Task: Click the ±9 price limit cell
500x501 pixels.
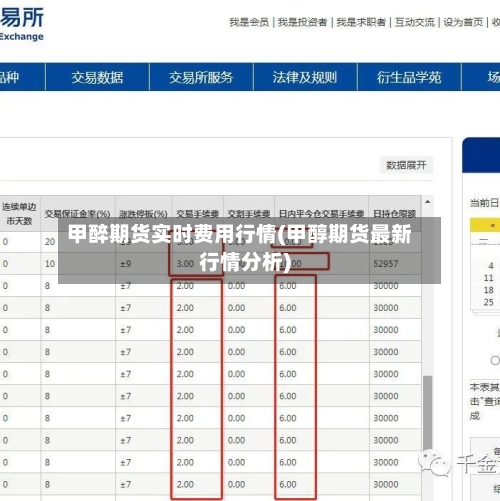Action: tap(143, 264)
